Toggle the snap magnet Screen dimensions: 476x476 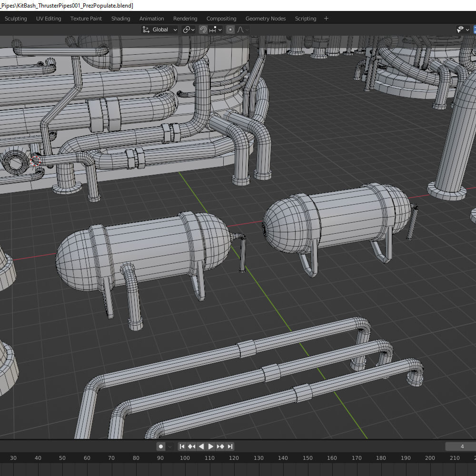click(x=203, y=30)
